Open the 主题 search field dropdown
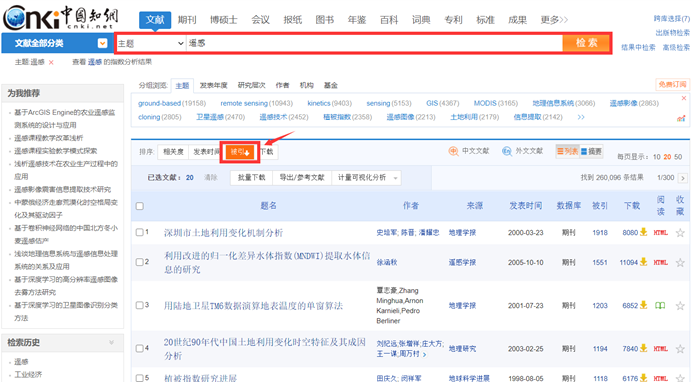The width and height of the screenshot is (692, 382). [x=150, y=43]
